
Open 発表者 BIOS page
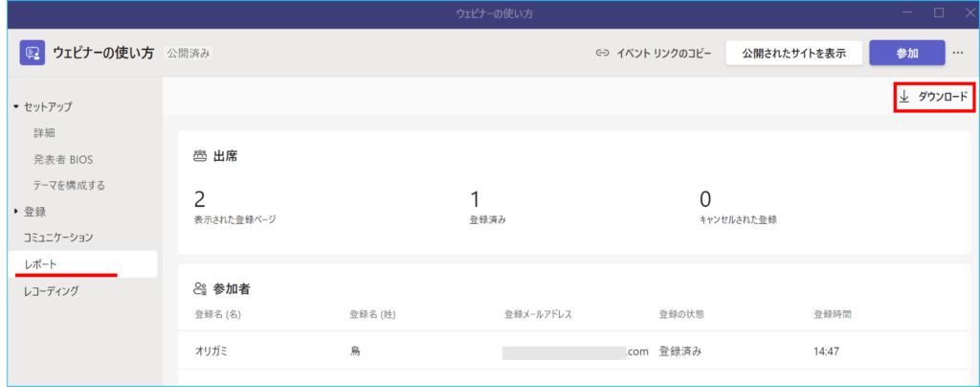coord(63,158)
